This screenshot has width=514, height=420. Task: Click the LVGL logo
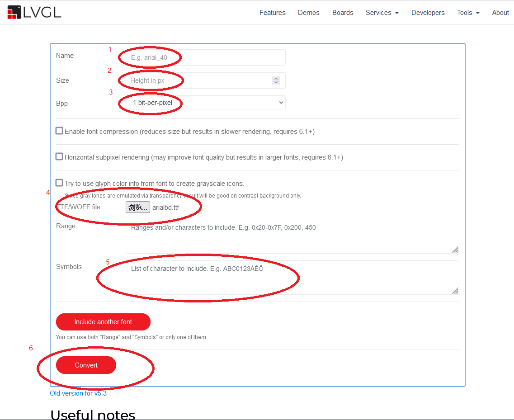(x=34, y=12)
